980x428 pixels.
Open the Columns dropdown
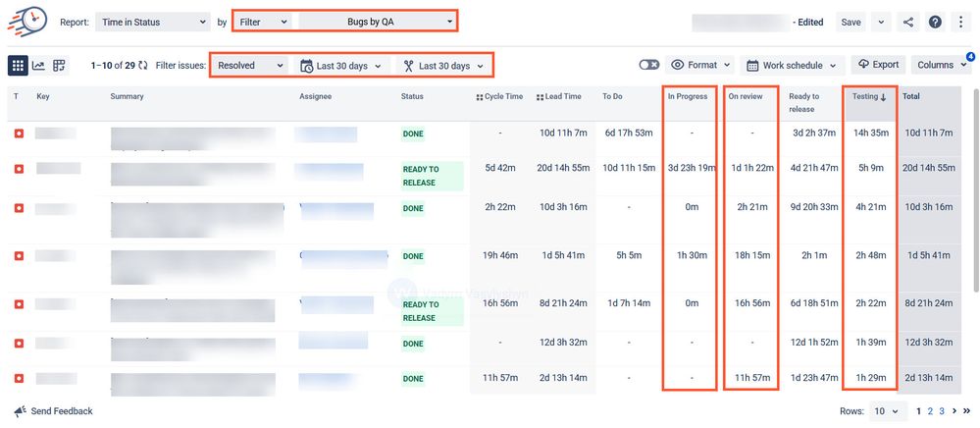tap(941, 65)
